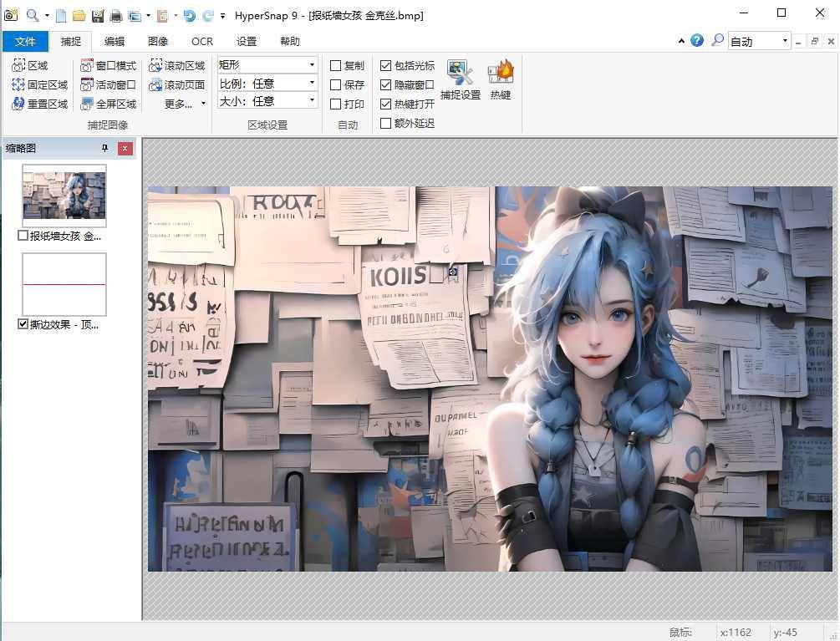Switch to the OCR ribbon tab
Image resolution: width=840 pixels, height=641 pixels.
tap(201, 41)
